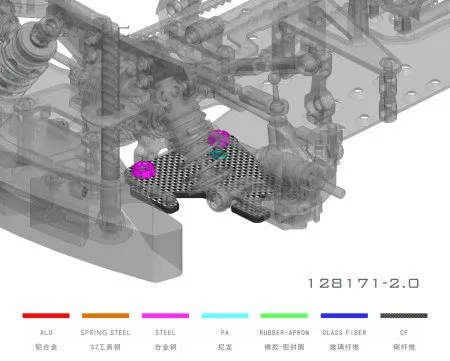
Task: Select the magenta STEEL legend swatch
Action: click(x=165, y=315)
